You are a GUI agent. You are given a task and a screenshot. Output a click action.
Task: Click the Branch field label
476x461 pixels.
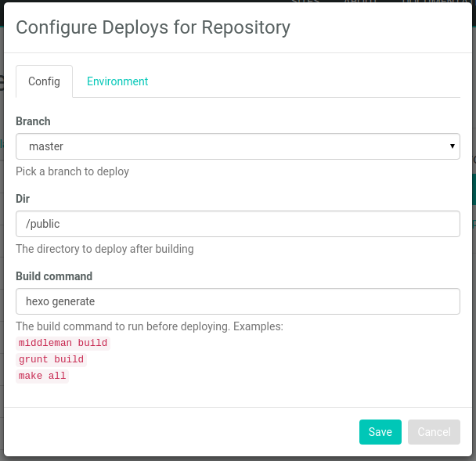(x=33, y=121)
